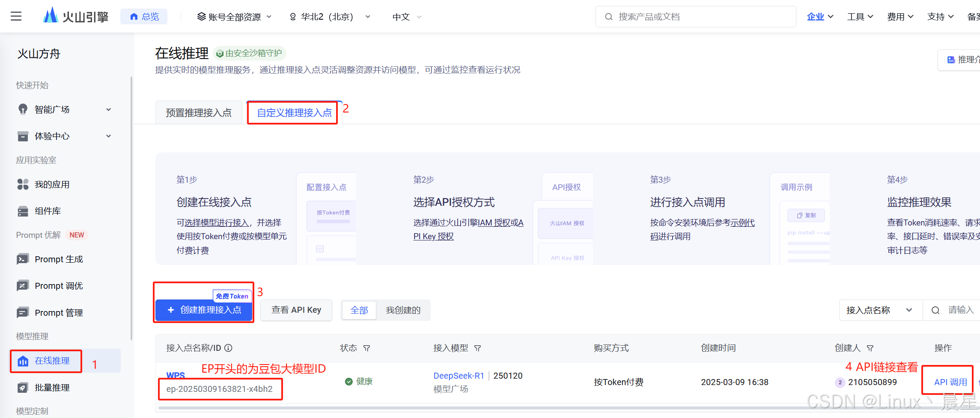Switch to the 自定义推理接入点 tab
The height and width of the screenshot is (418, 980).
(294, 113)
